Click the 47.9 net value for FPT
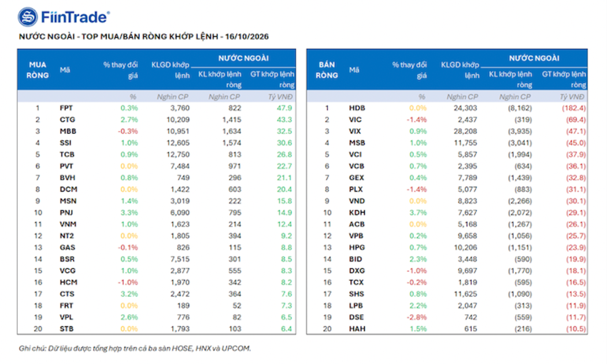 point(284,108)
